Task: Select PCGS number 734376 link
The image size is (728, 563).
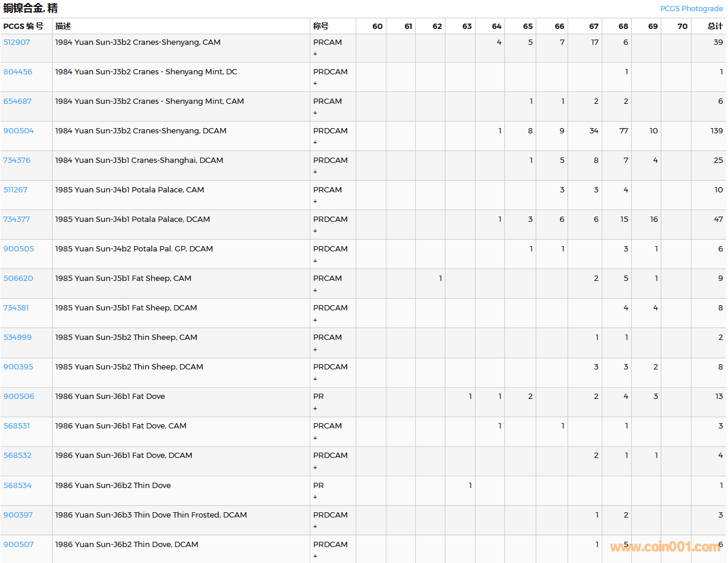Action: [17, 161]
